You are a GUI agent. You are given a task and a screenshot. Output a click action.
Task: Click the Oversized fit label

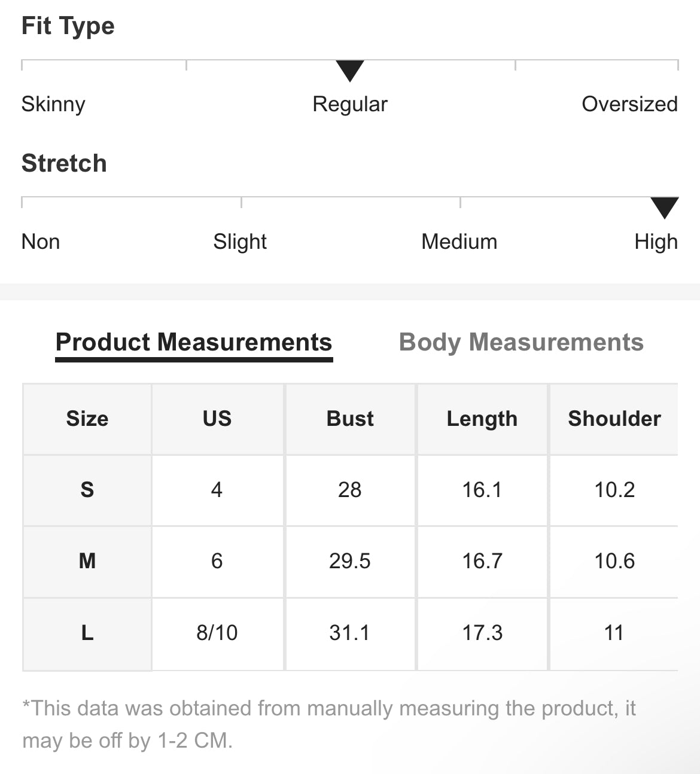pos(629,104)
